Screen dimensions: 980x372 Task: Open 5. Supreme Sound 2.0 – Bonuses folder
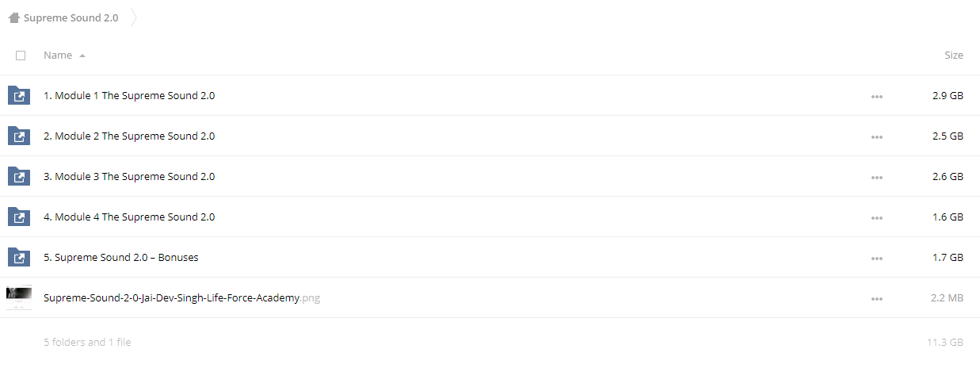click(121, 258)
